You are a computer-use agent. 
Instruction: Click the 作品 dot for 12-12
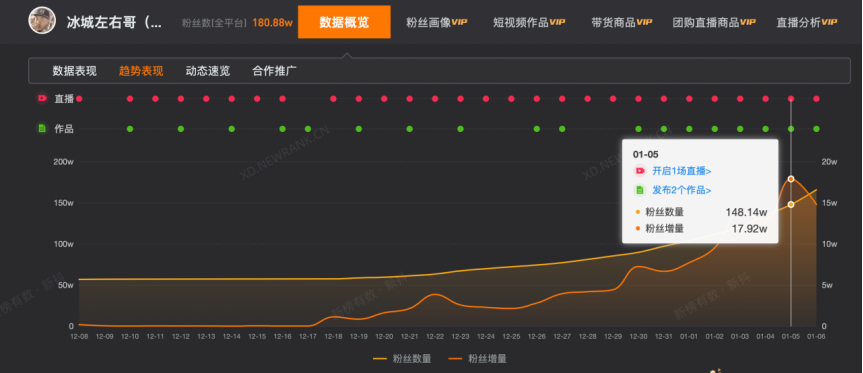pos(181,129)
